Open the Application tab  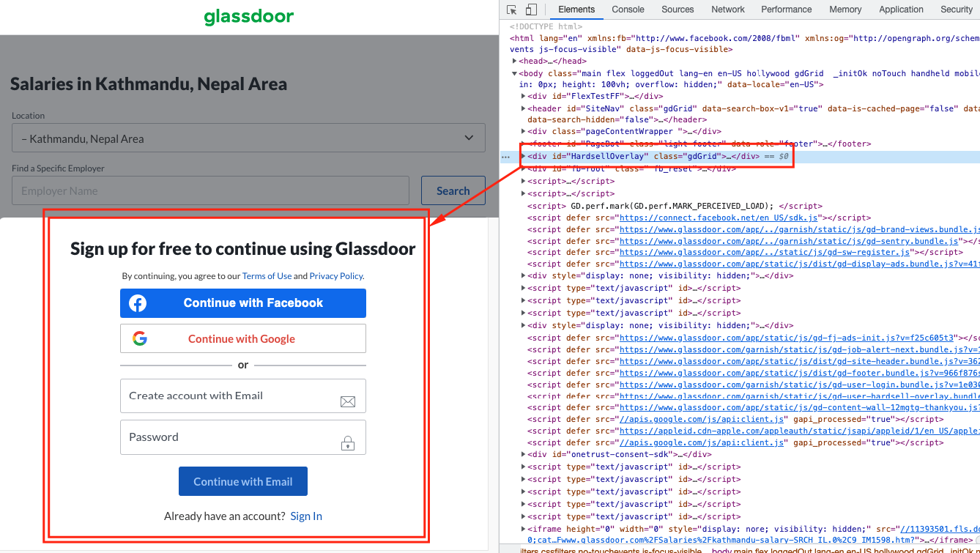901,10
